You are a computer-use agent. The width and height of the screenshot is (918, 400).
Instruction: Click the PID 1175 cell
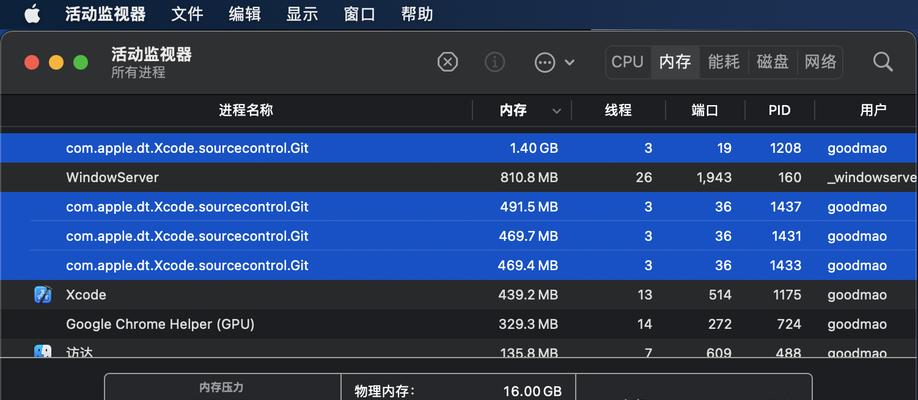click(785, 295)
